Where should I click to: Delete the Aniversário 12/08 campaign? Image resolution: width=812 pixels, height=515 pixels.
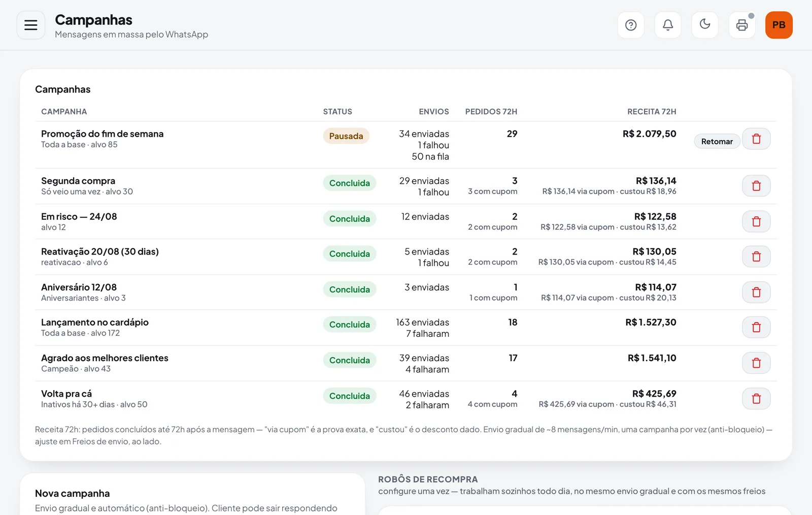756,292
